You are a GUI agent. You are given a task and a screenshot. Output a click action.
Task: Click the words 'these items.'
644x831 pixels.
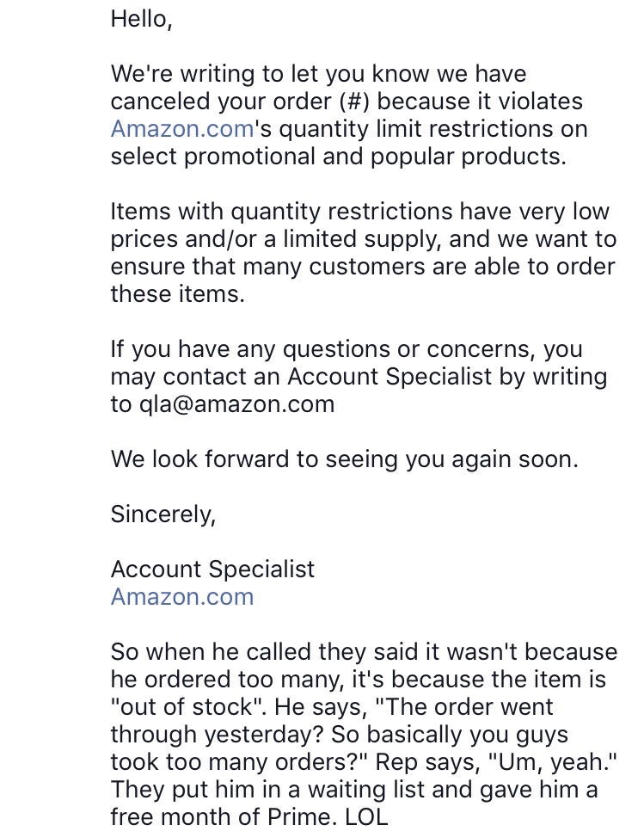[x=177, y=294]
